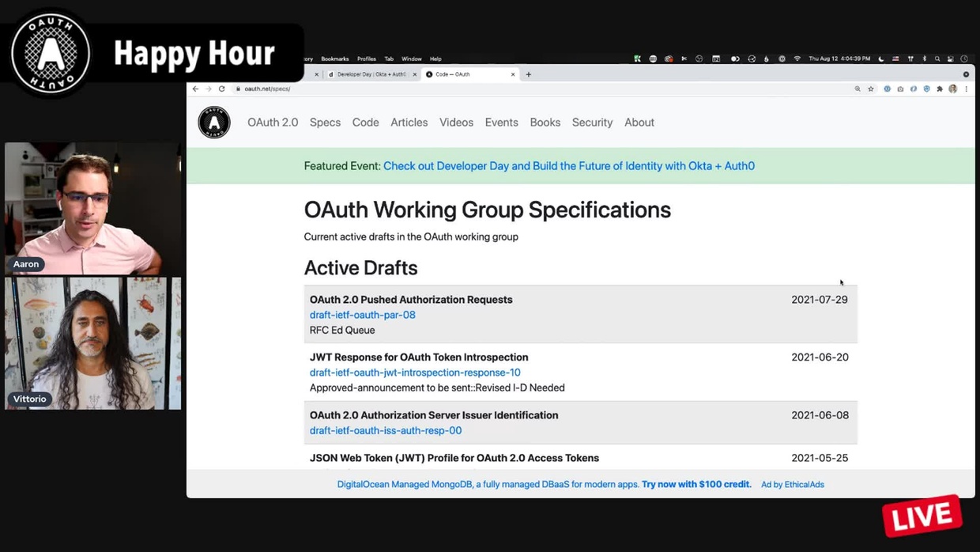Click the date 2021-07-29

(820, 300)
